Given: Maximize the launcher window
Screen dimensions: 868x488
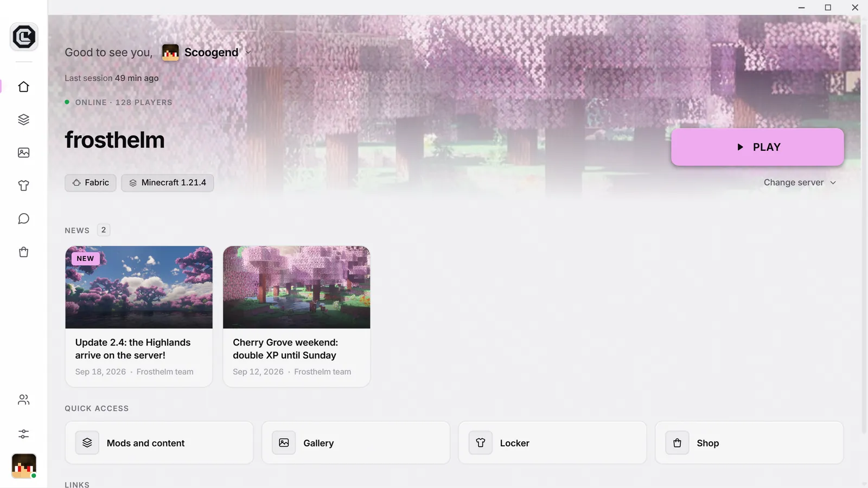Looking at the screenshot, I should (828, 8).
